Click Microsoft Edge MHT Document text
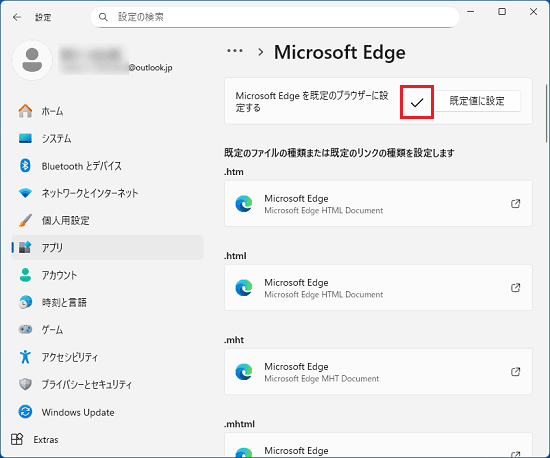Viewport: 550px width, 458px height. pyautogui.click(x=322, y=379)
